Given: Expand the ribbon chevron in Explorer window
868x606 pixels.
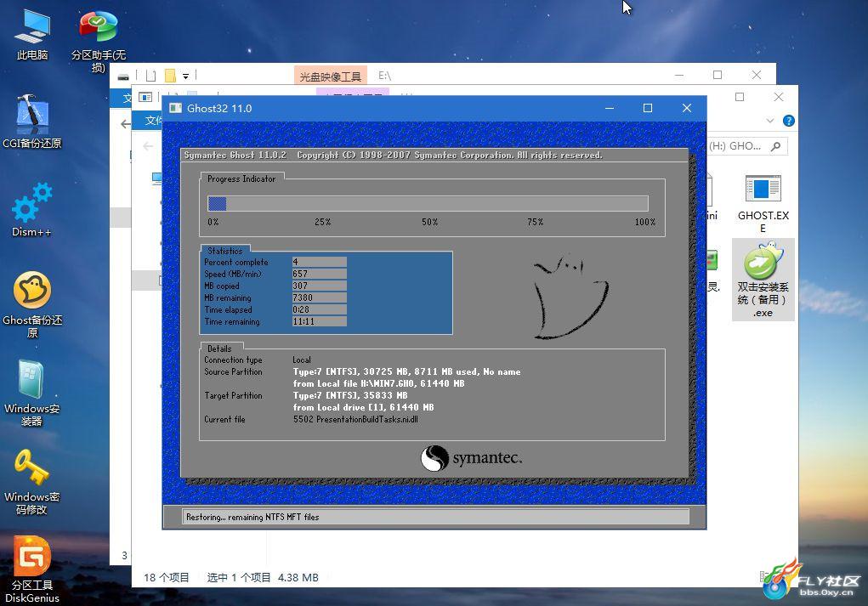Looking at the screenshot, I should click(x=770, y=121).
